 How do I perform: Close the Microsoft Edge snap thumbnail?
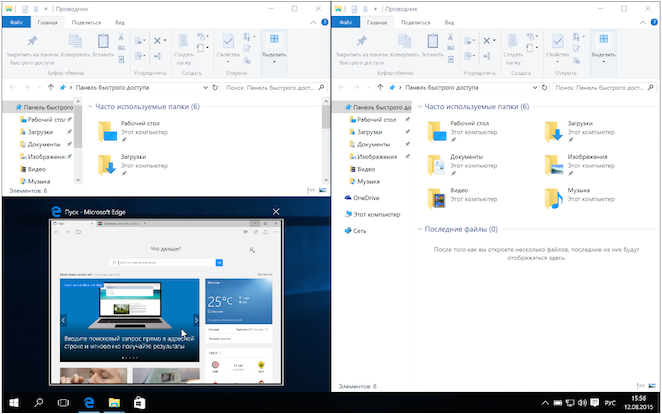coord(276,211)
